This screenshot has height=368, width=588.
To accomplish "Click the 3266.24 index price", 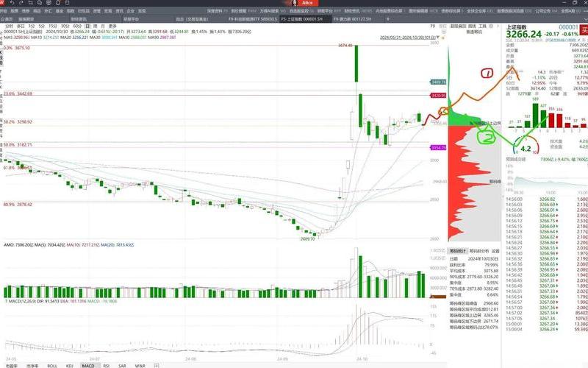I will [x=523, y=34].
